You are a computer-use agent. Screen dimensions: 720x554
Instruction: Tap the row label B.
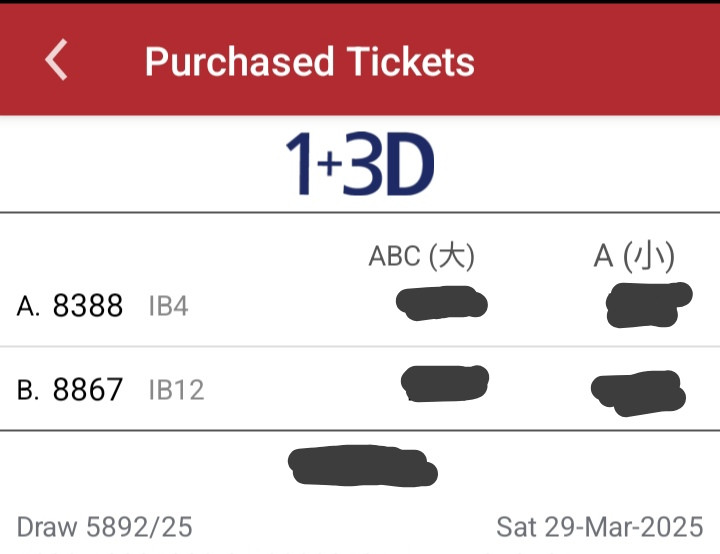[28, 390]
